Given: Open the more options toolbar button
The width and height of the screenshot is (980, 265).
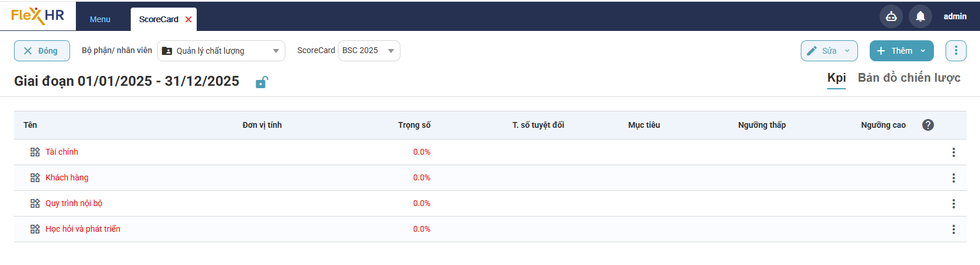Looking at the screenshot, I should coord(955,51).
